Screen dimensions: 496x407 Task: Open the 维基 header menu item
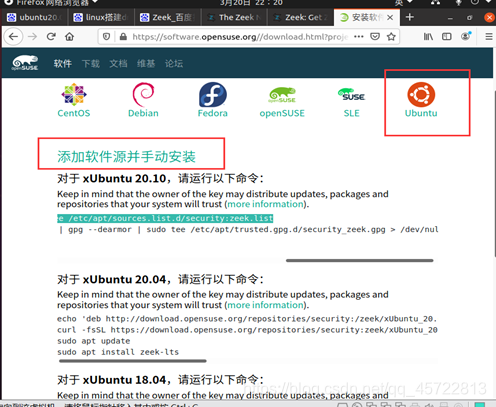[x=146, y=63]
